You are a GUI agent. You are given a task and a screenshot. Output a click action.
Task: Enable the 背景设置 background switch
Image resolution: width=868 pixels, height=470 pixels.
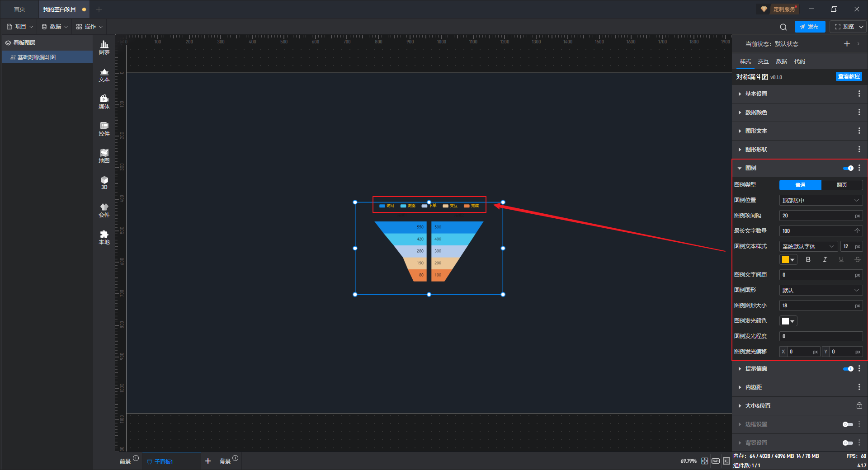(848, 443)
